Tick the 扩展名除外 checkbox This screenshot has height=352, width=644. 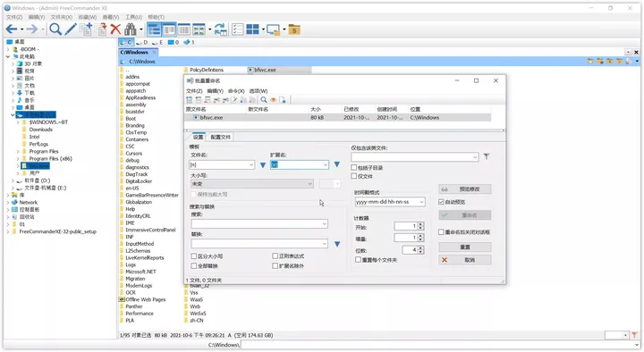click(275, 266)
